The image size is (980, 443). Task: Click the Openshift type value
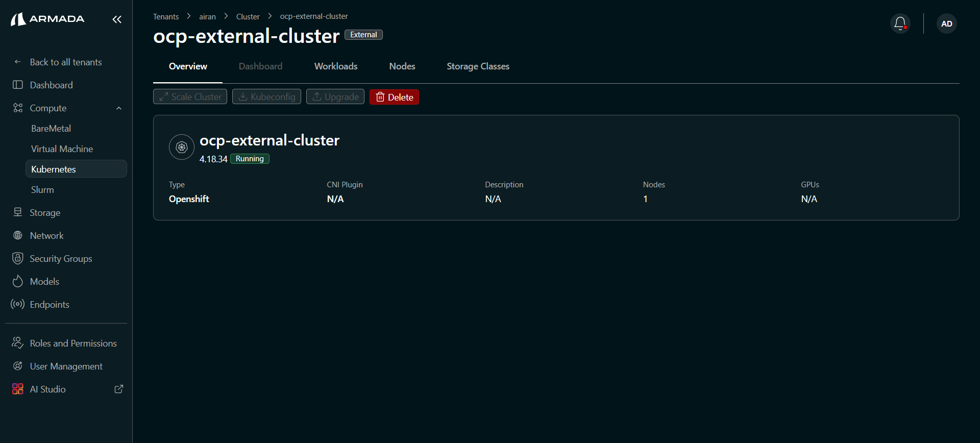coord(189,199)
